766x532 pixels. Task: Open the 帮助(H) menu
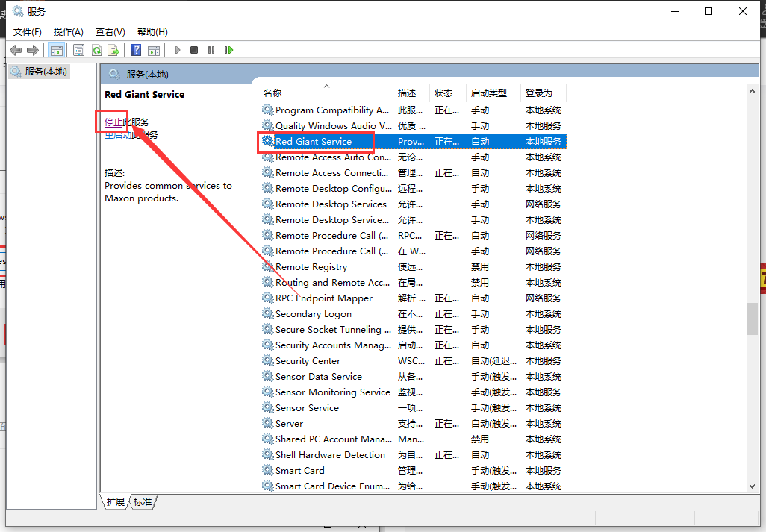[x=152, y=32]
